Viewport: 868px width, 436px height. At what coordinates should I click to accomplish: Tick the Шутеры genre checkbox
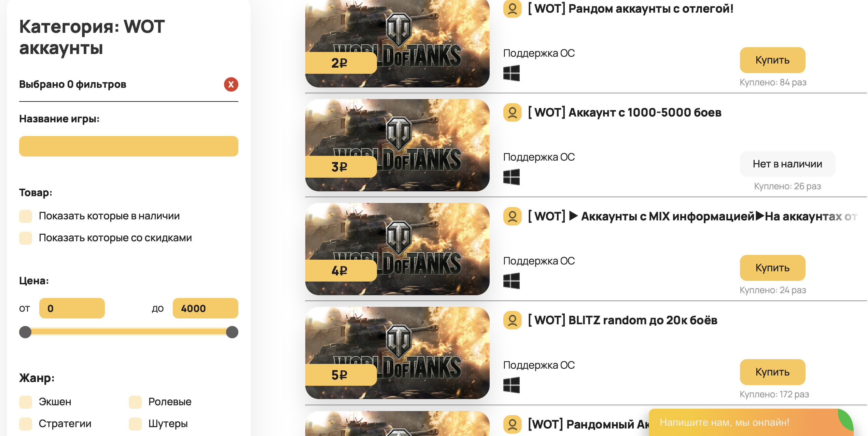pos(135,424)
